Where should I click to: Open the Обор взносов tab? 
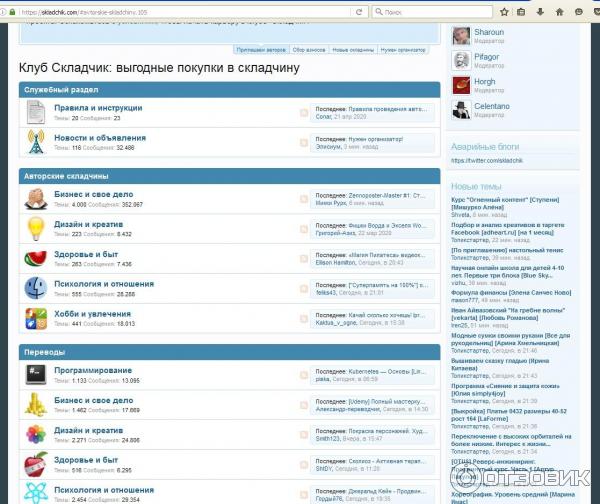(308, 49)
